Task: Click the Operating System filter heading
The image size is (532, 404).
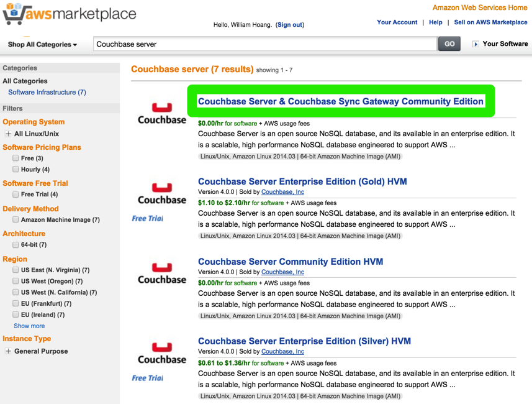Action: point(34,122)
